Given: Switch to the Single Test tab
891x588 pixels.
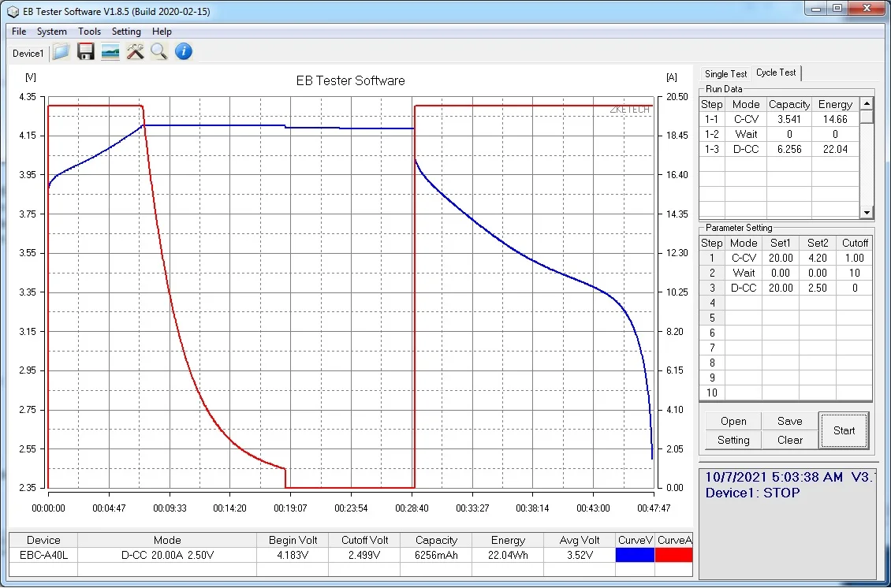Looking at the screenshot, I should [x=725, y=74].
